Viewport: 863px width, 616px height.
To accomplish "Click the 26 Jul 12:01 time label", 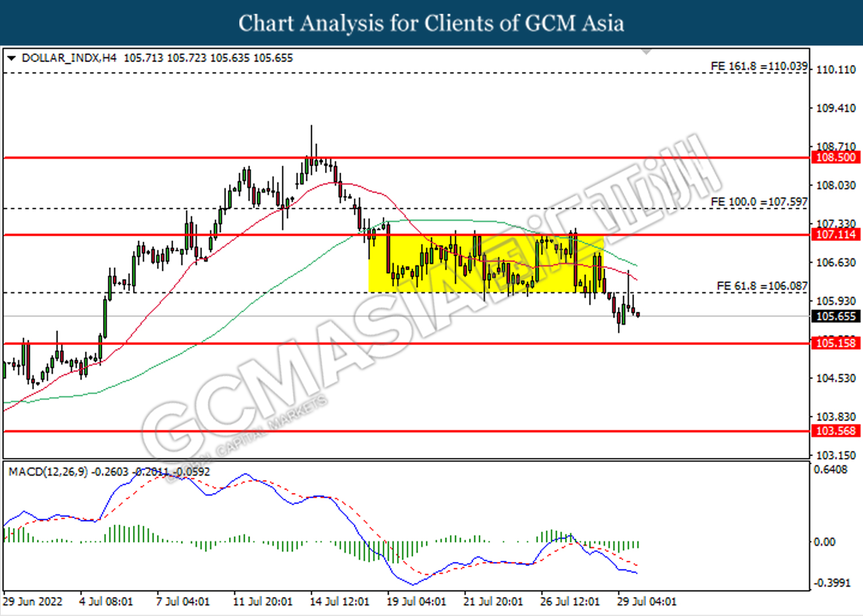I will click(x=570, y=602).
